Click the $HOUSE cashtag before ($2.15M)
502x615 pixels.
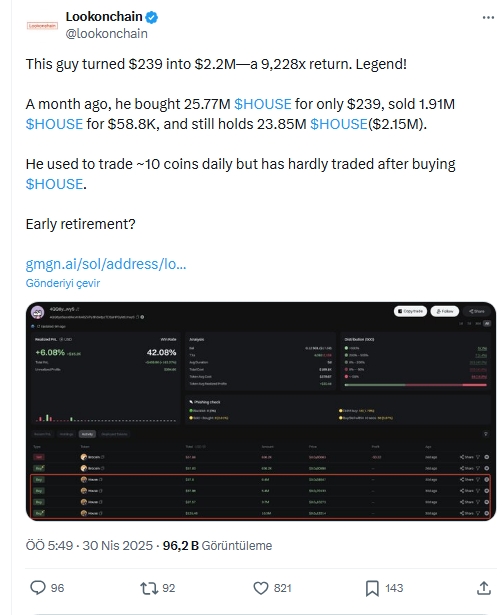coord(339,124)
